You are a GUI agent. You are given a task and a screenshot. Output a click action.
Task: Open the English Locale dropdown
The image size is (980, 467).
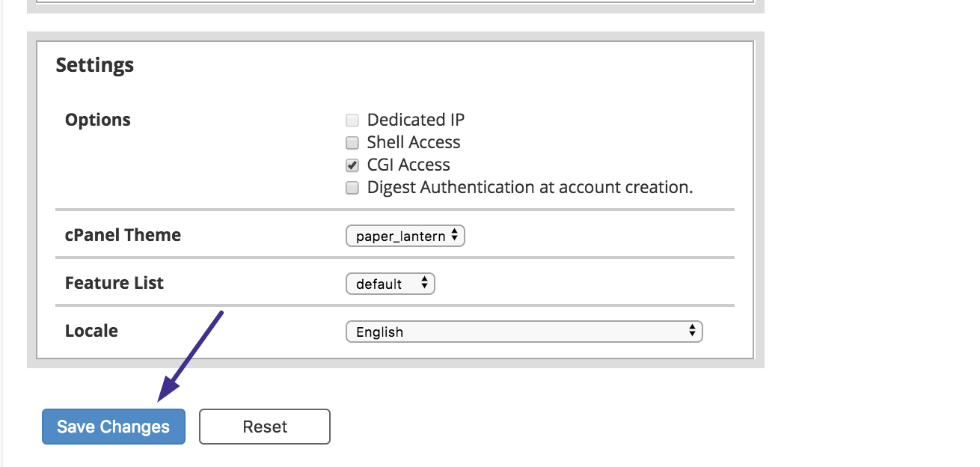pyautogui.click(x=524, y=332)
